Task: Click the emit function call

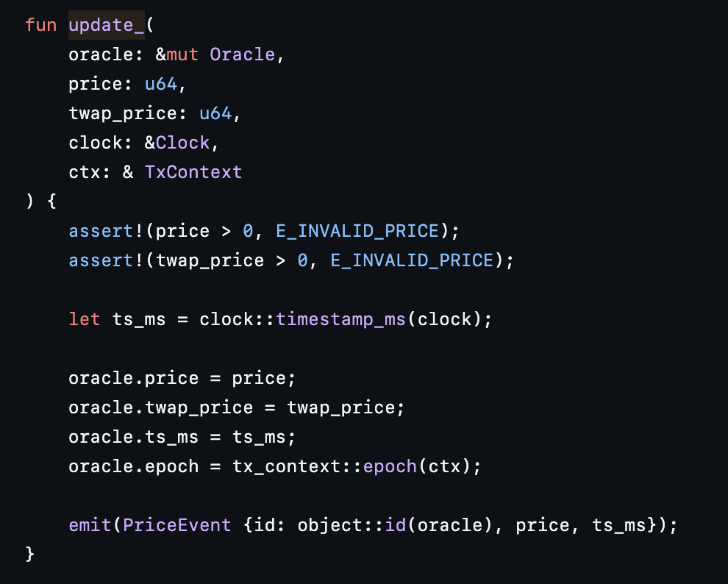Action: 90,525
